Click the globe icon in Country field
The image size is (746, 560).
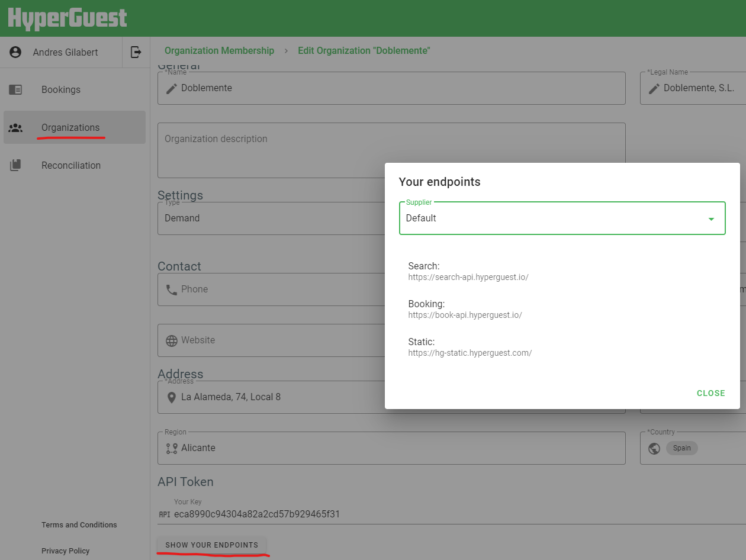[x=654, y=448]
